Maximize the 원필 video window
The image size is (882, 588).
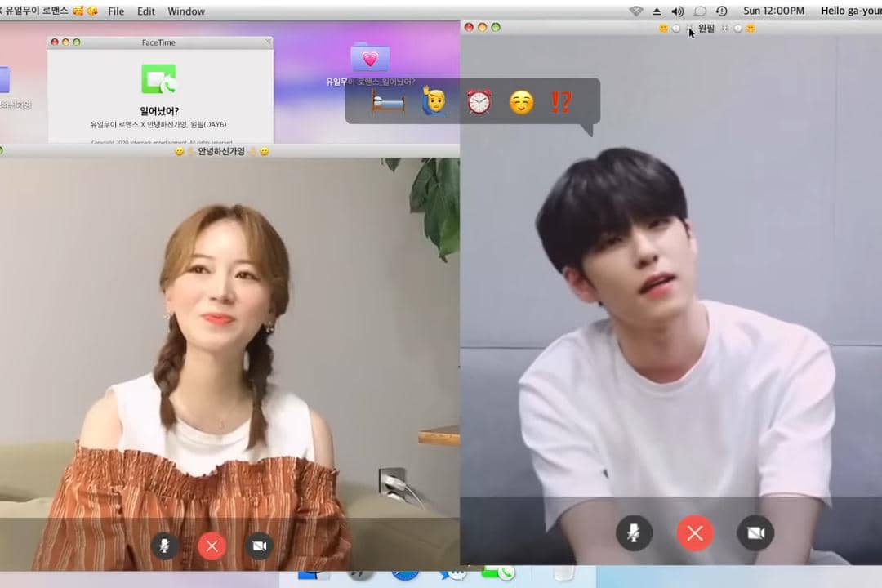tap(496, 27)
